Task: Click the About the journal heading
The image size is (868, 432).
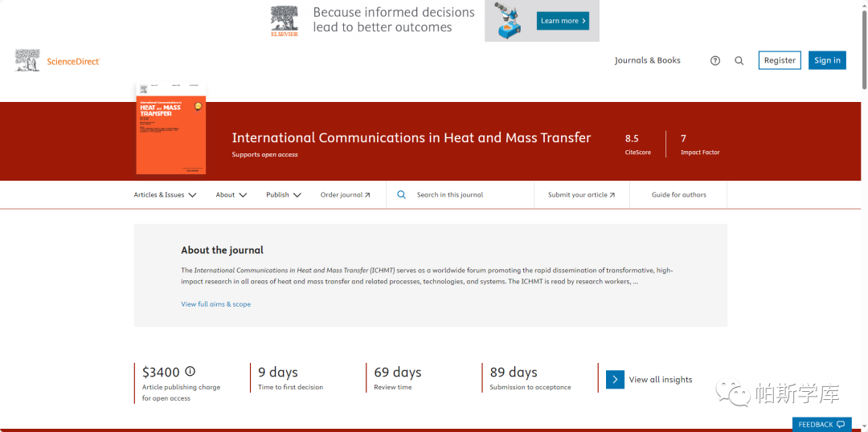Action: tap(222, 250)
